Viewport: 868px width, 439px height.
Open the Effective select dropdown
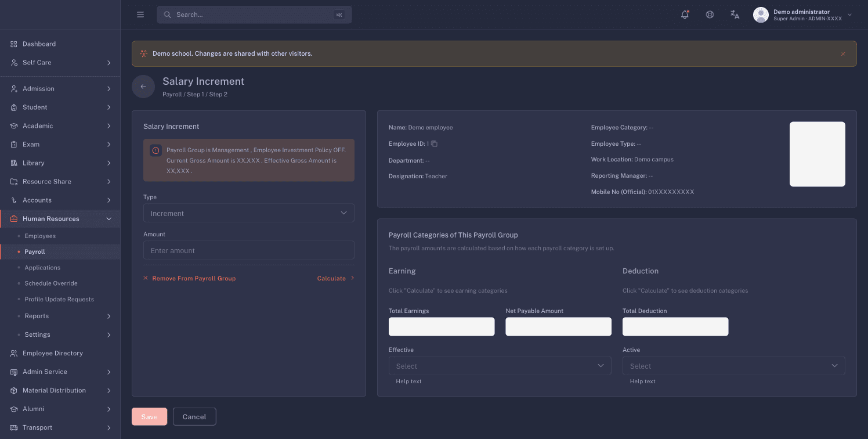[500, 366]
